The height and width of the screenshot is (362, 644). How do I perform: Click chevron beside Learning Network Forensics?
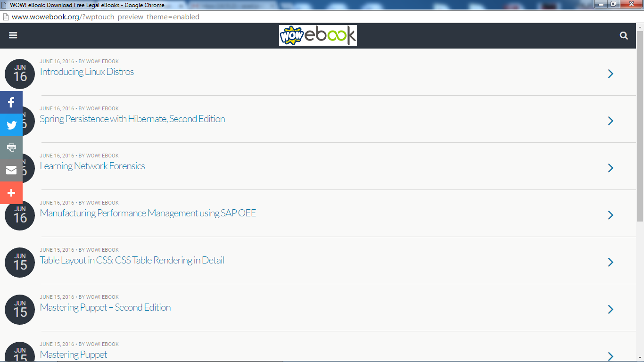point(611,168)
